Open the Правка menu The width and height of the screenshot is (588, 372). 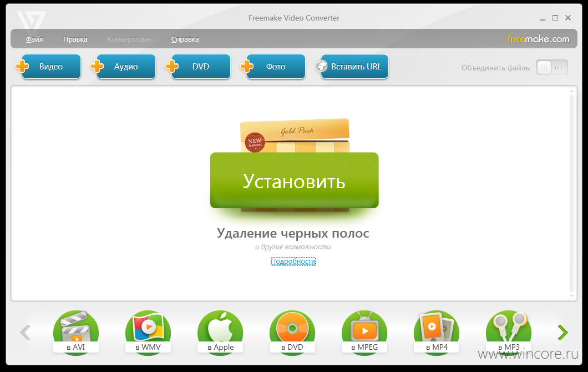[x=75, y=39]
